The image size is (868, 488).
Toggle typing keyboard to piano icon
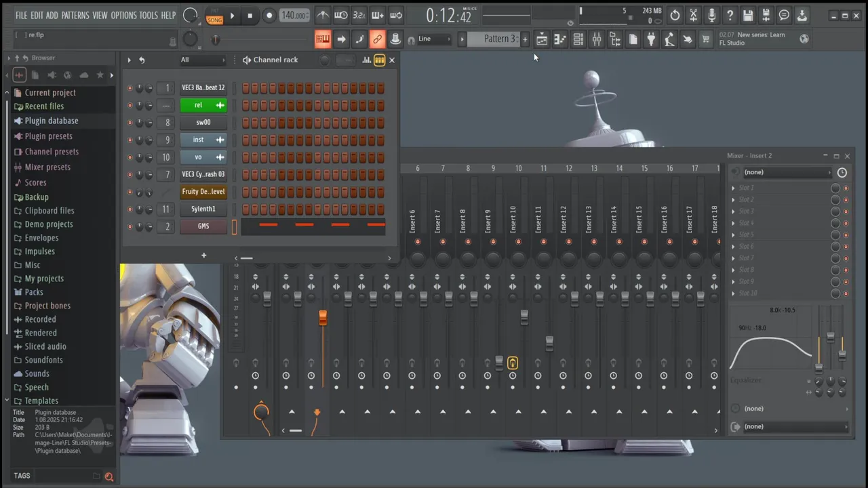(323, 39)
